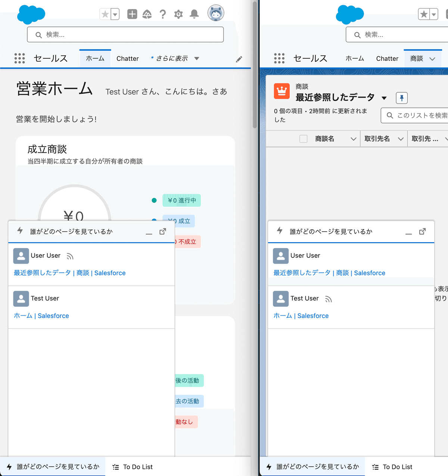The image size is (448, 476).
Task: Pop out the utility panel in left window
Action: coord(163,231)
